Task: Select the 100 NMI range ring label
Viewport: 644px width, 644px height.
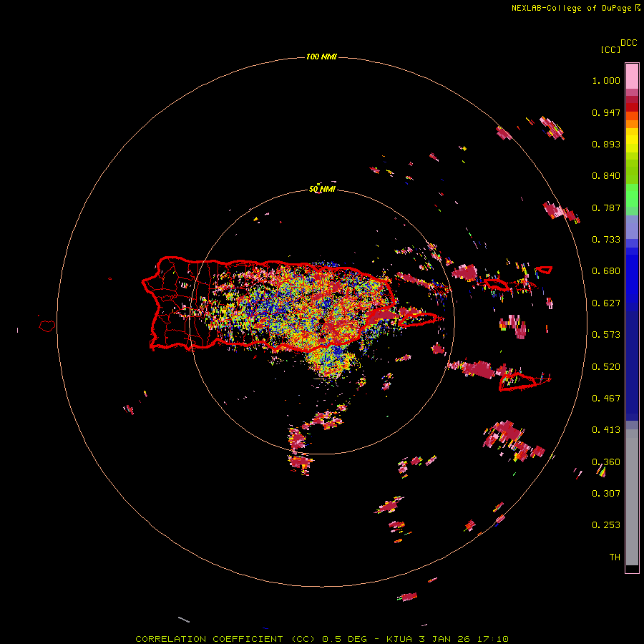Action: tap(321, 57)
